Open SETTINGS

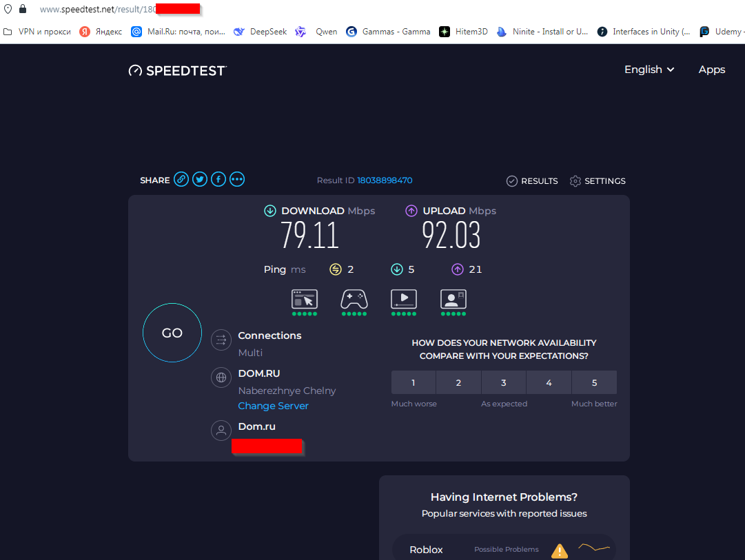[x=598, y=181]
